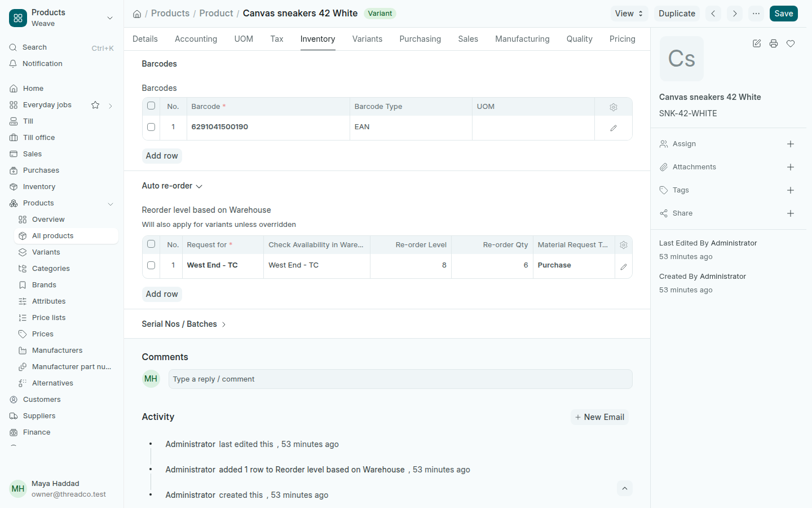
Task: Collapse the Auto re-order section
Action: tap(172, 186)
